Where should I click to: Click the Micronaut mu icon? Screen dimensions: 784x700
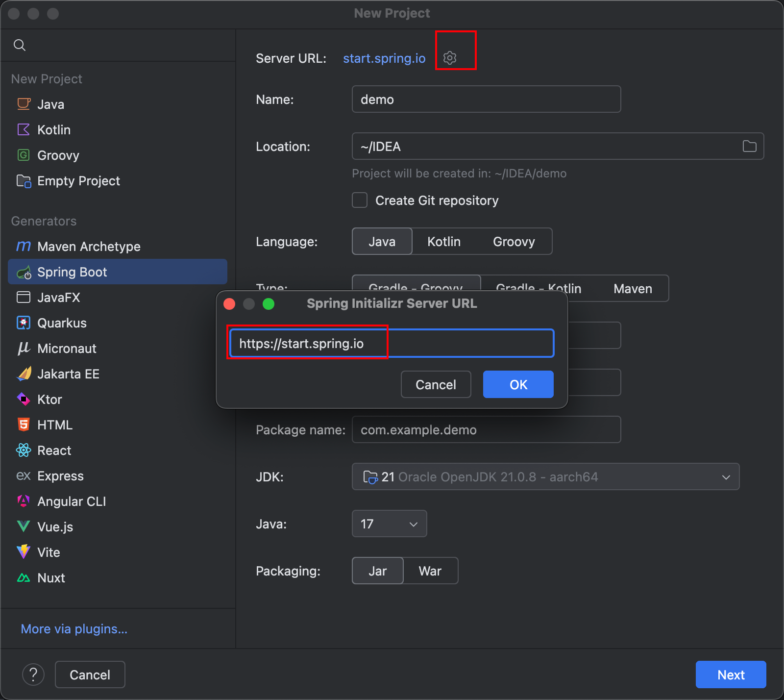click(24, 348)
